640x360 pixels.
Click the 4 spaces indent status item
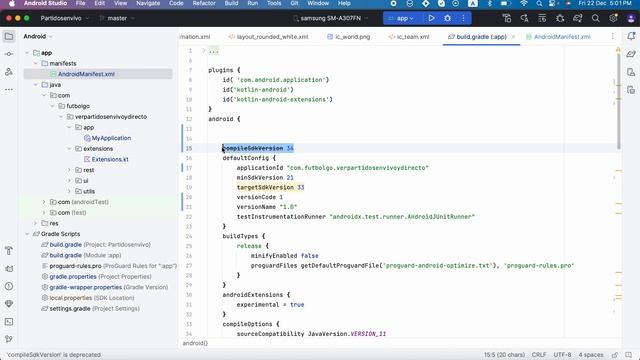click(591, 355)
